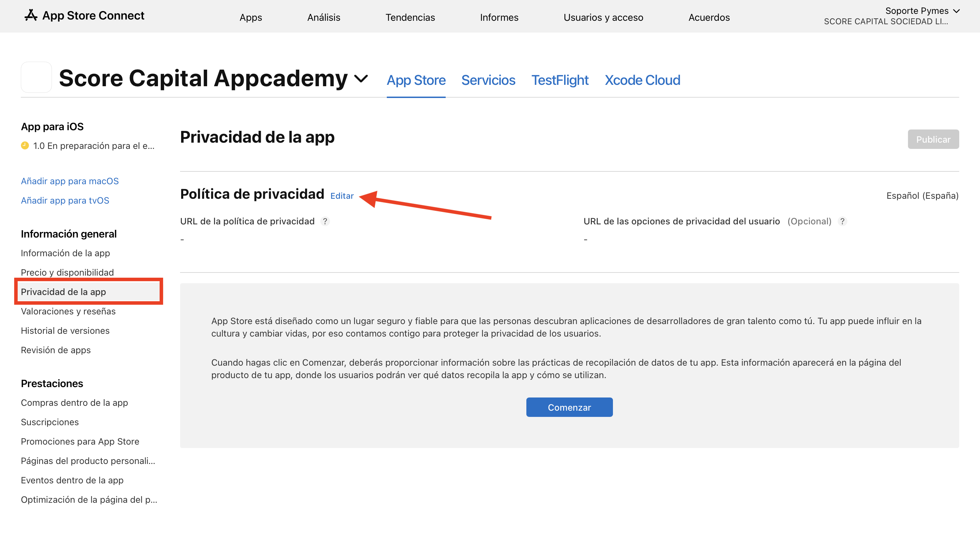The image size is (980, 545).
Task: Click the Prestaciones heading
Action: point(52,384)
